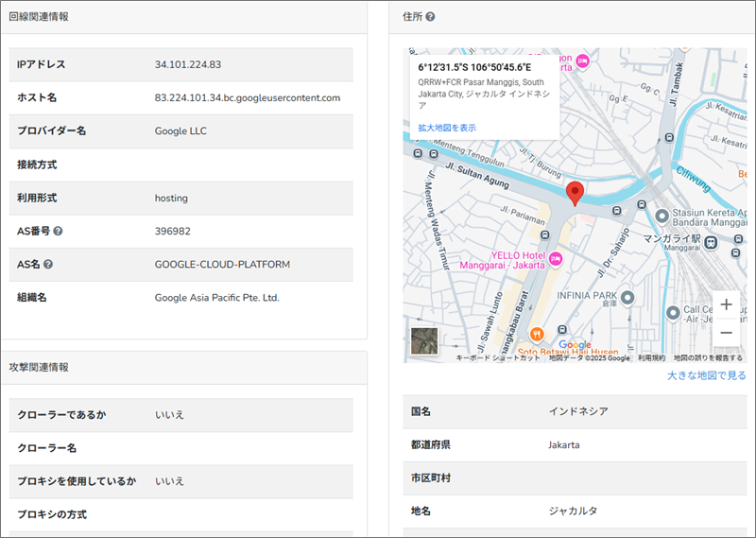The height and width of the screenshot is (538, 756).
Task: Click AS number value 396982
Action: tap(172, 231)
